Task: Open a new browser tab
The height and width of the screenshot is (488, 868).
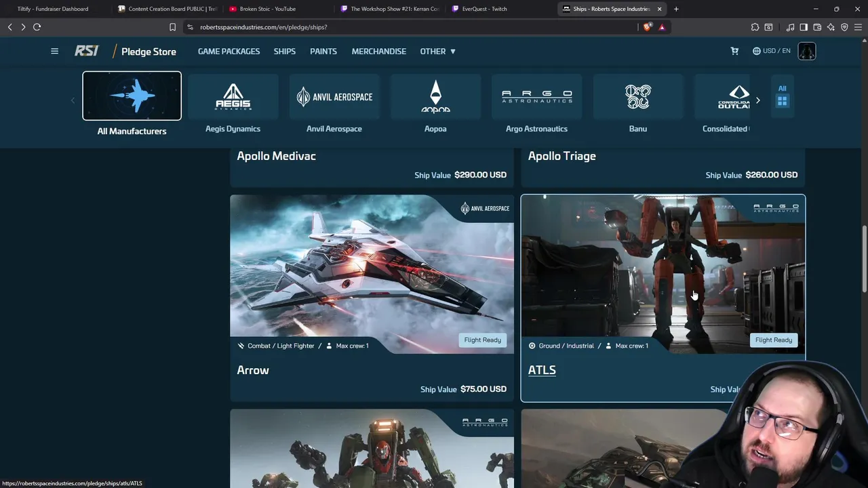Action: pyautogui.click(x=676, y=9)
